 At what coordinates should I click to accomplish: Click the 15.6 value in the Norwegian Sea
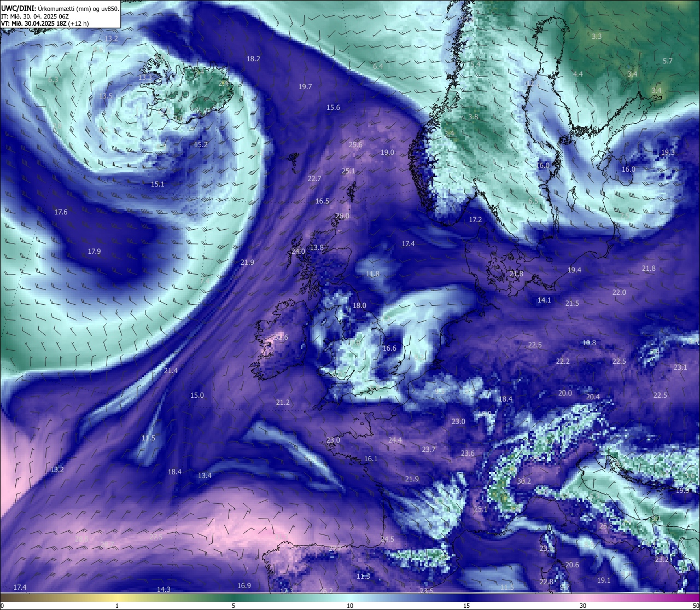click(x=333, y=107)
